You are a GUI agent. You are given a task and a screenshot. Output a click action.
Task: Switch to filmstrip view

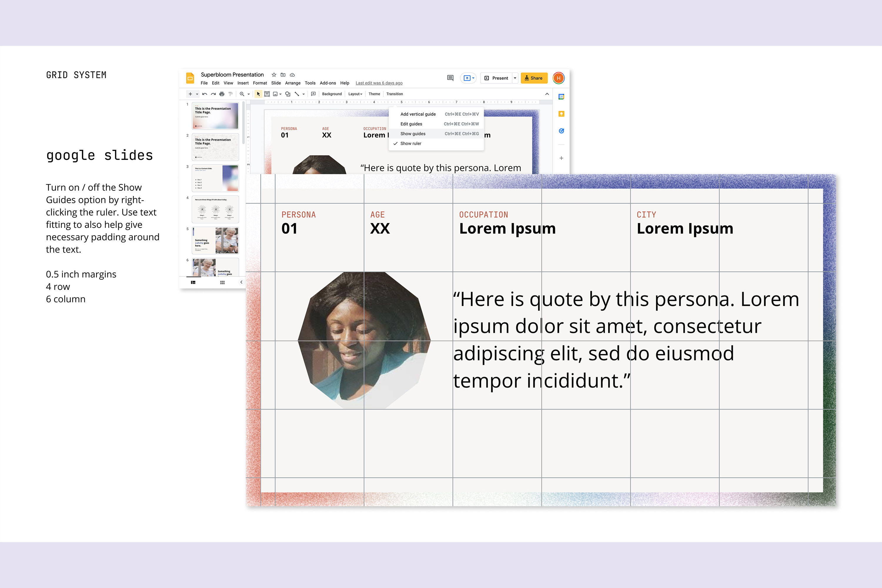click(x=193, y=282)
